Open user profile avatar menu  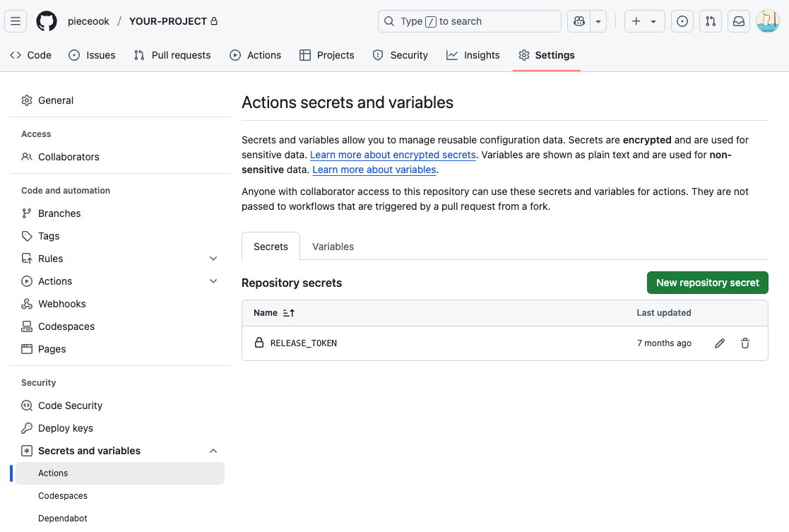(767, 21)
